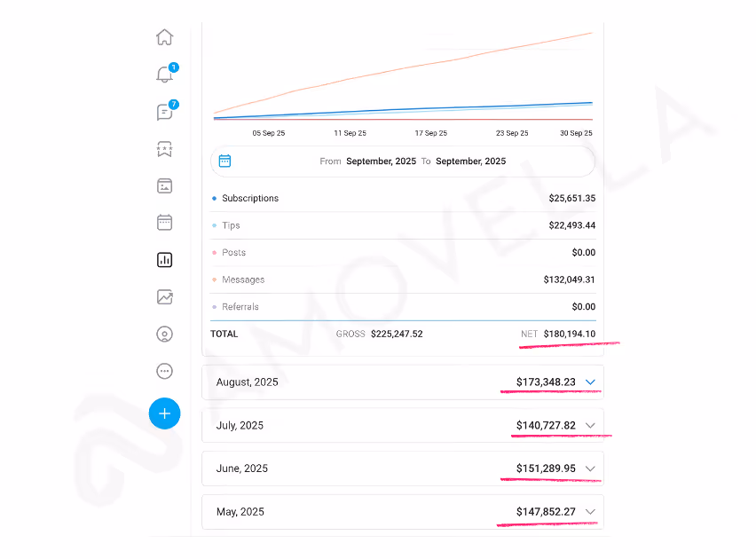Select the Statistics bar chart icon

(164, 259)
